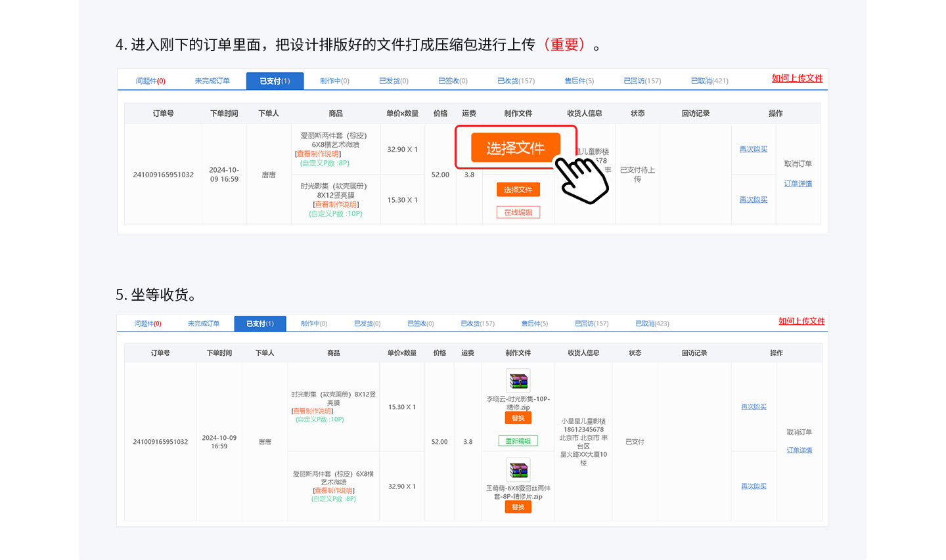Switch to 问题件(0) tab in step 4 screenshot
This screenshot has width=946, height=560.
point(150,81)
